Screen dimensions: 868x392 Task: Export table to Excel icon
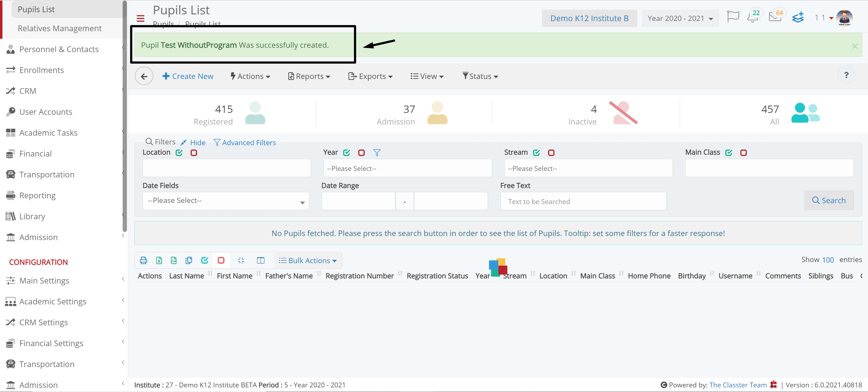coord(159,260)
